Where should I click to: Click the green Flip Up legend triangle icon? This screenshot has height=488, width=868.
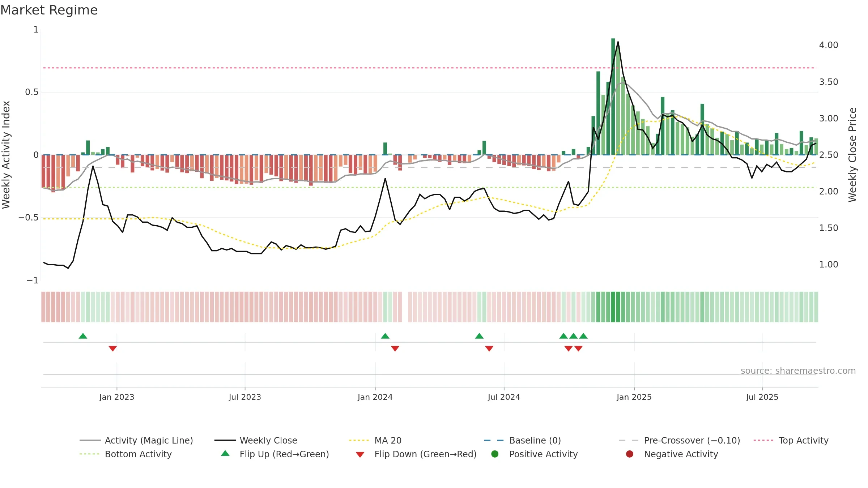click(225, 453)
